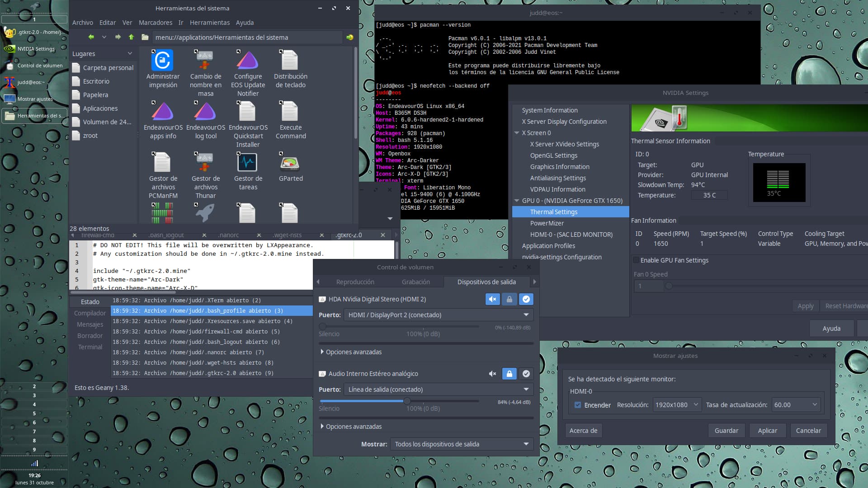Switch to judd@eos xterm taskbar entry
This screenshot has height=488, width=868.
(34, 82)
